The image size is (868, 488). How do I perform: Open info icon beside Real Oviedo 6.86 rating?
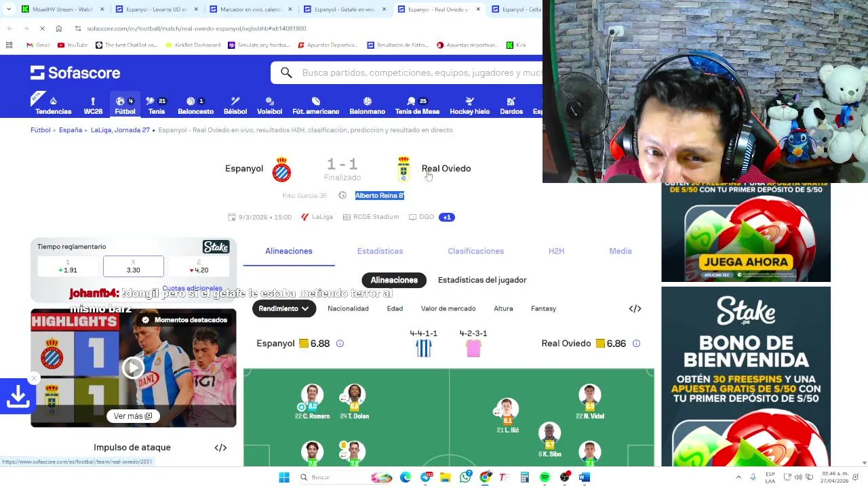tap(636, 344)
